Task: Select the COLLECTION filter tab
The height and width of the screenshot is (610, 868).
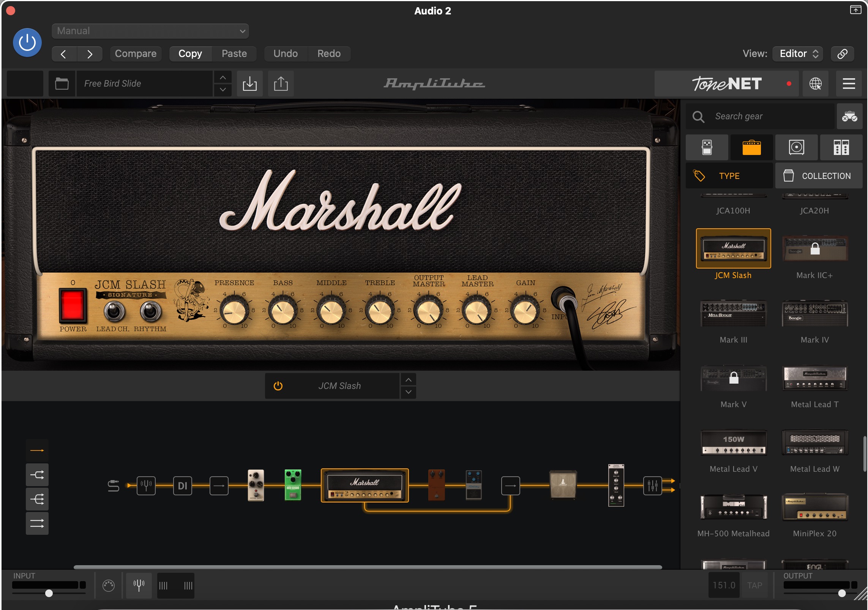Action: click(x=819, y=176)
